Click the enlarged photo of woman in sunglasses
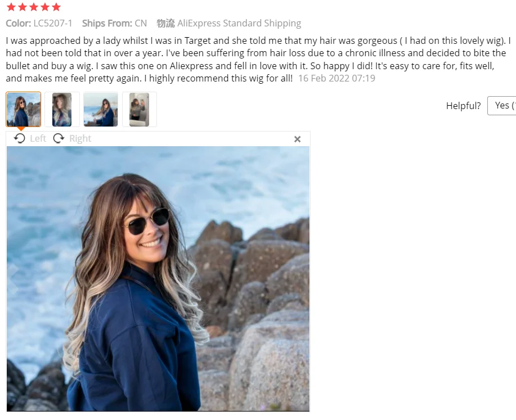Viewport: 516px width, 420px height. [158, 278]
